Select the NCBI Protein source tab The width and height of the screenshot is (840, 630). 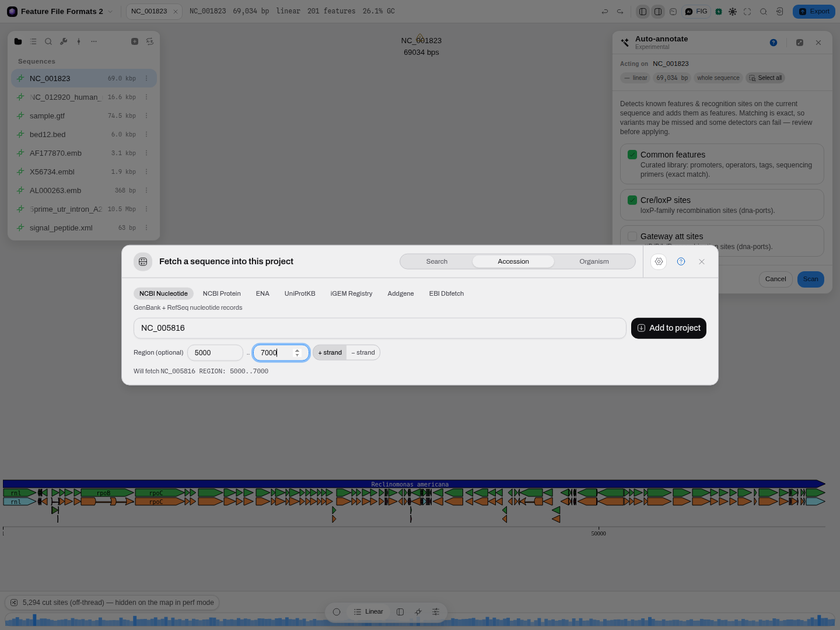(222, 294)
